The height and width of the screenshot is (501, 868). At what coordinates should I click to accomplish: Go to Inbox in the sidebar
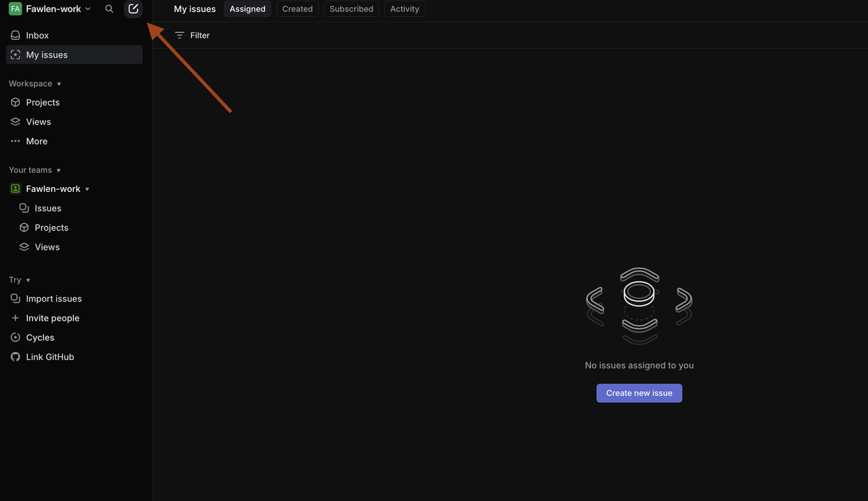click(x=75, y=35)
